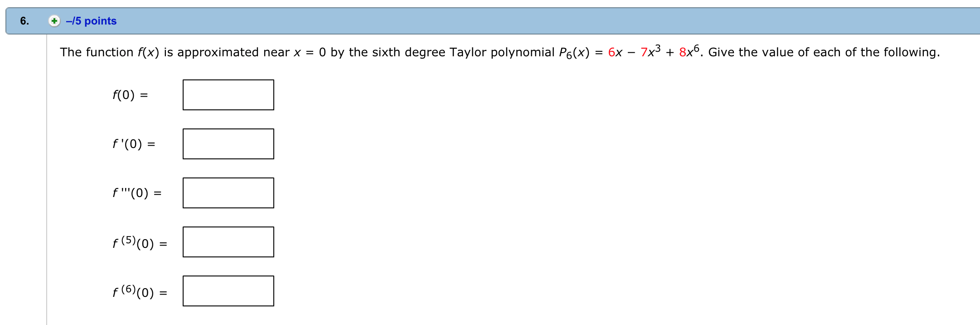The width and height of the screenshot is (980, 325).
Task: Click the f(5)(0) = label
Action: coord(139,241)
